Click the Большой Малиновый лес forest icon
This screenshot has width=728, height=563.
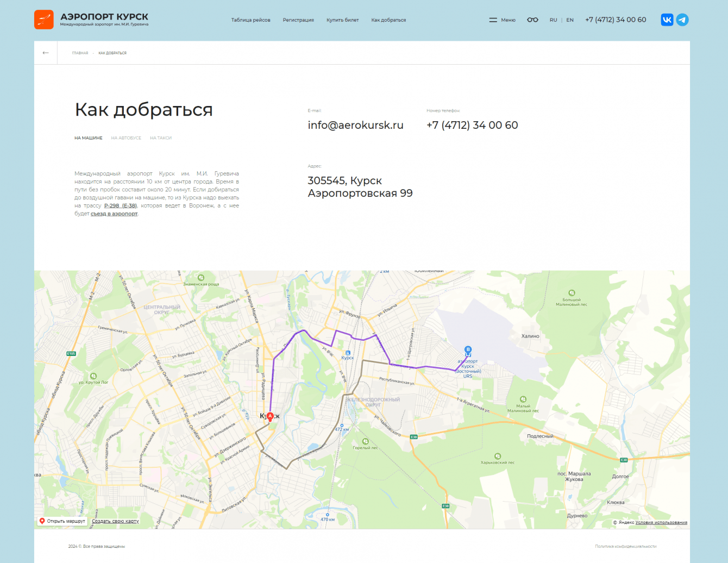572,293
